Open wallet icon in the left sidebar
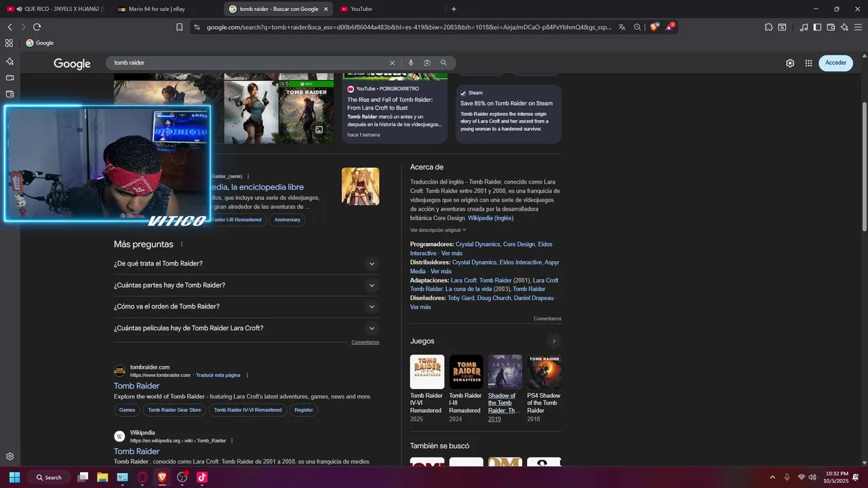This screenshot has height=488, width=868. pos(9,94)
